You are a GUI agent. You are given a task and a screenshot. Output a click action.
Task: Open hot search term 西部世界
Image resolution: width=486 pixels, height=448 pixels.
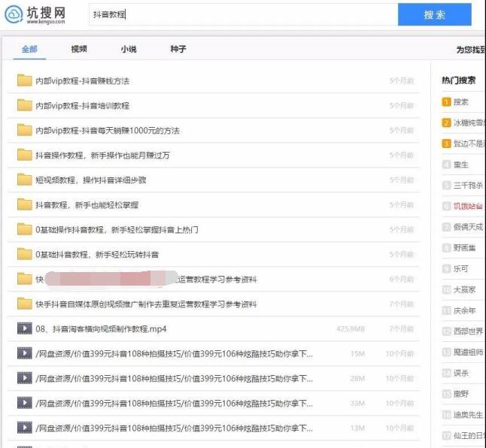tap(468, 331)
